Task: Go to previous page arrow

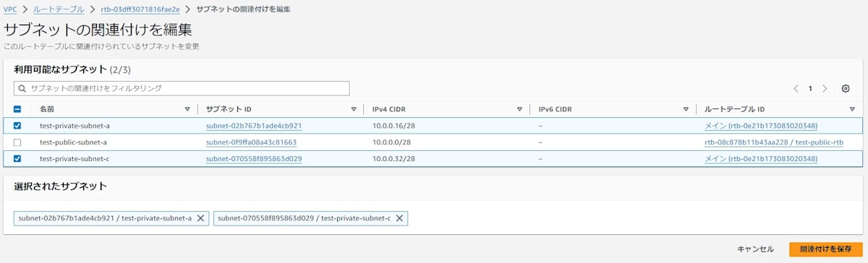Action: 796,88
